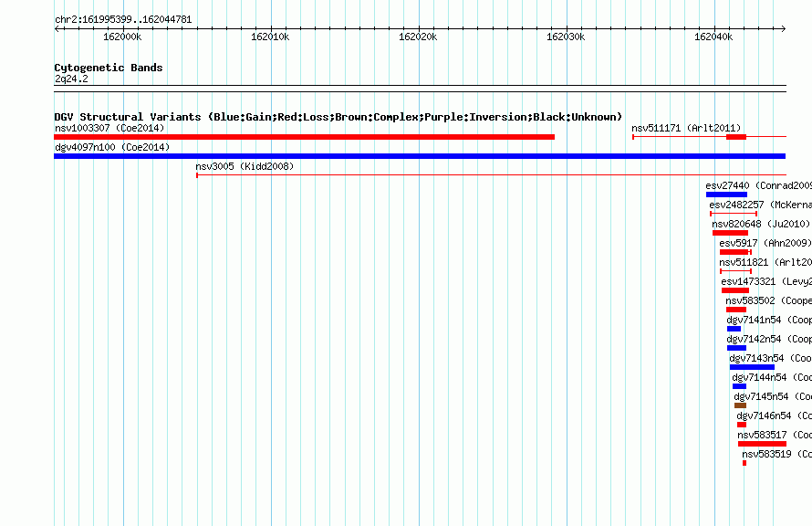
Task: Select the chr2:161995399..162044781 coordinates text
Action: [123, 20]
